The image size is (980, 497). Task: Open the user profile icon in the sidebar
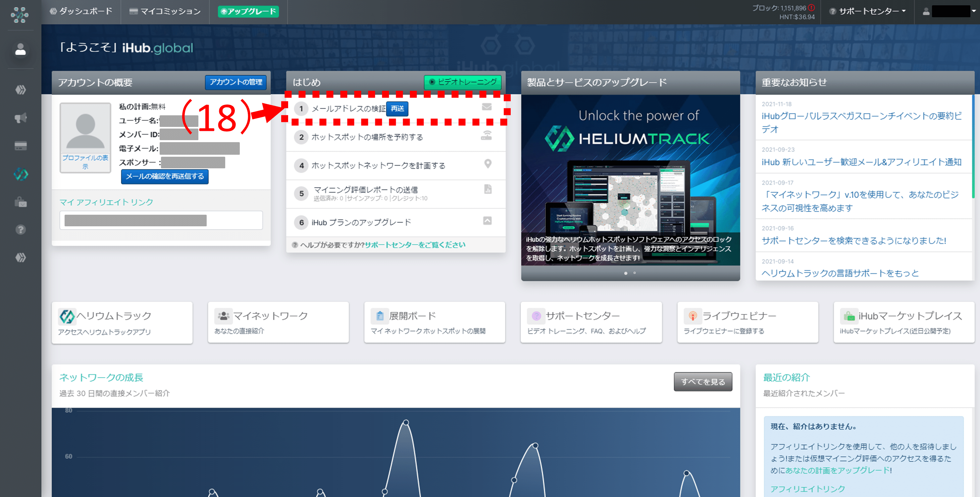(21, 49)
